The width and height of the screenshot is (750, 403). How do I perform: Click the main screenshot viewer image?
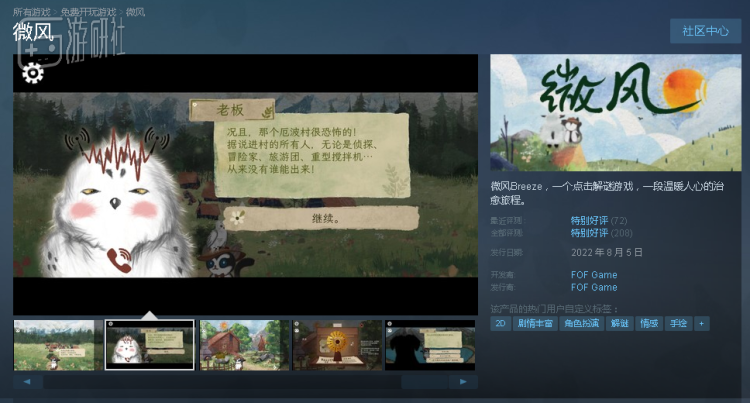click(x=245, y=185)
